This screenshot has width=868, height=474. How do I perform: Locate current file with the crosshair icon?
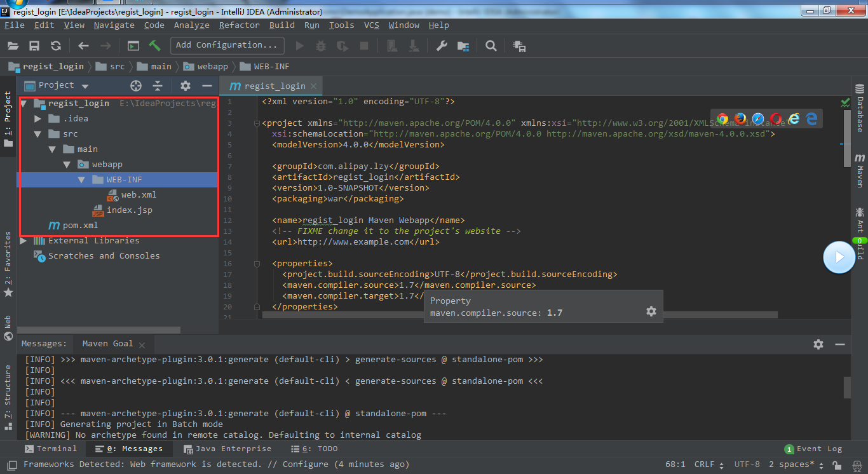point(136,86)
